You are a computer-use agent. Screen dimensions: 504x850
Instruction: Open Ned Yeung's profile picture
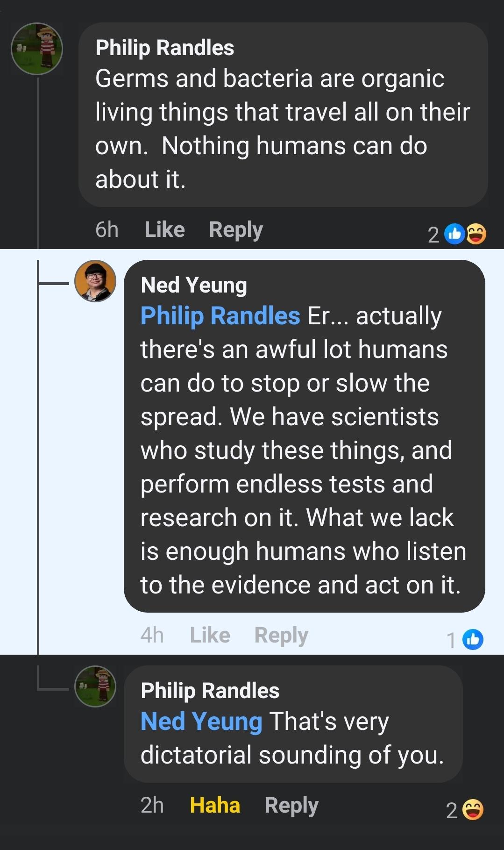point(95,281)
